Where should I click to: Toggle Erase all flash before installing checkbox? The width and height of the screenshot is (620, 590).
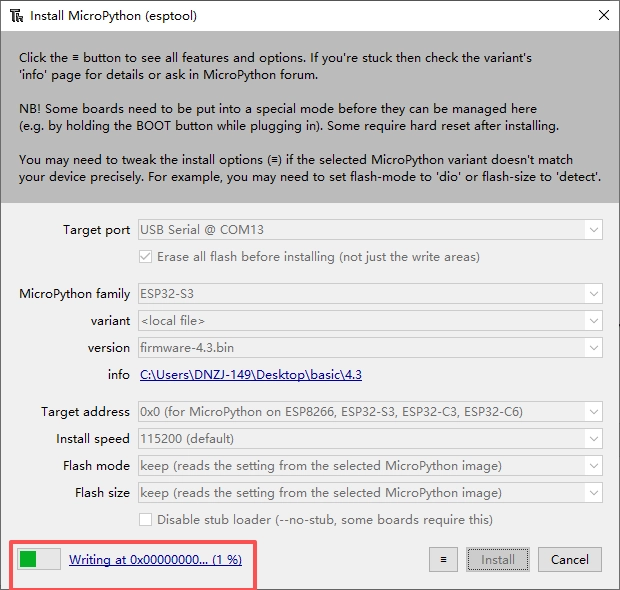[x=145, y=257]
